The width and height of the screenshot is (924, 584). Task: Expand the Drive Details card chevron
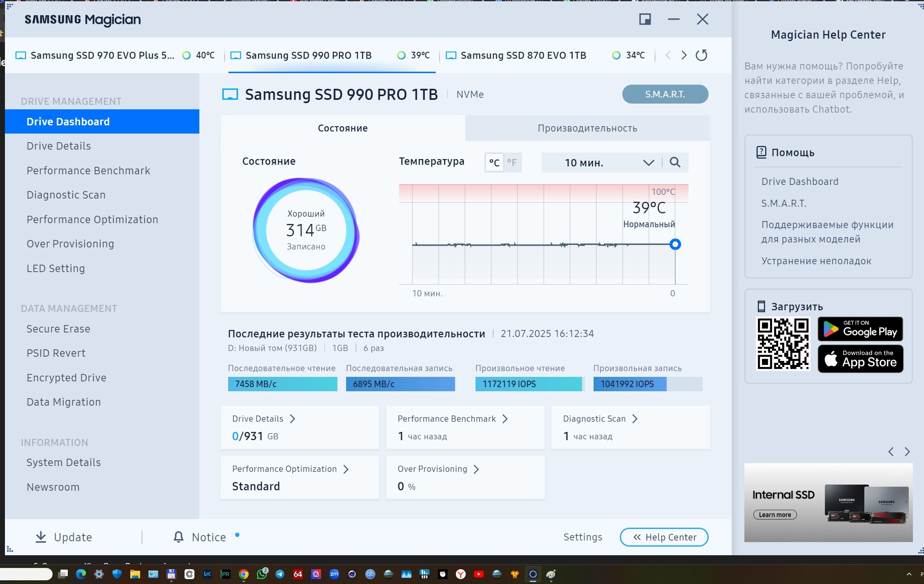293,419
